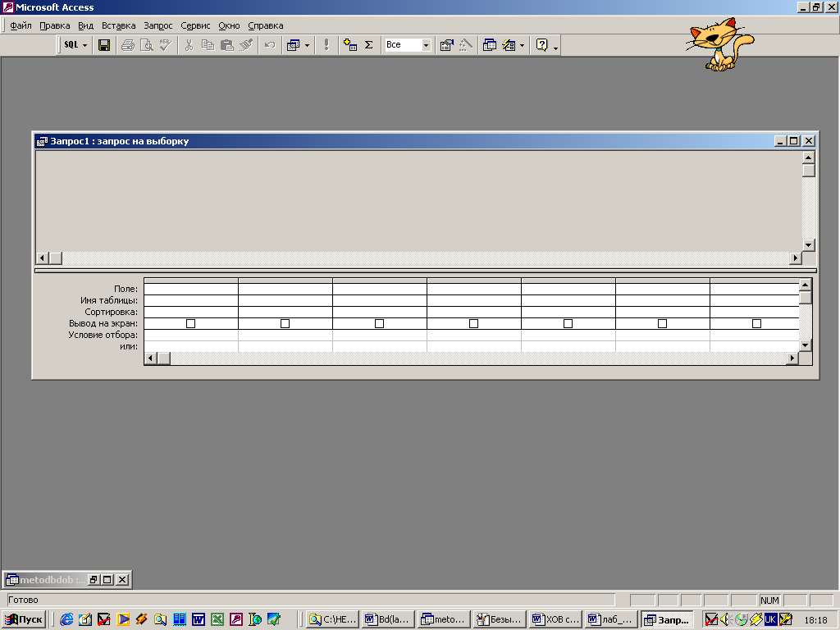Expand the SQL view dropdown arrow
Viewport: 840px width, 630px height.
tap(84, 45)
